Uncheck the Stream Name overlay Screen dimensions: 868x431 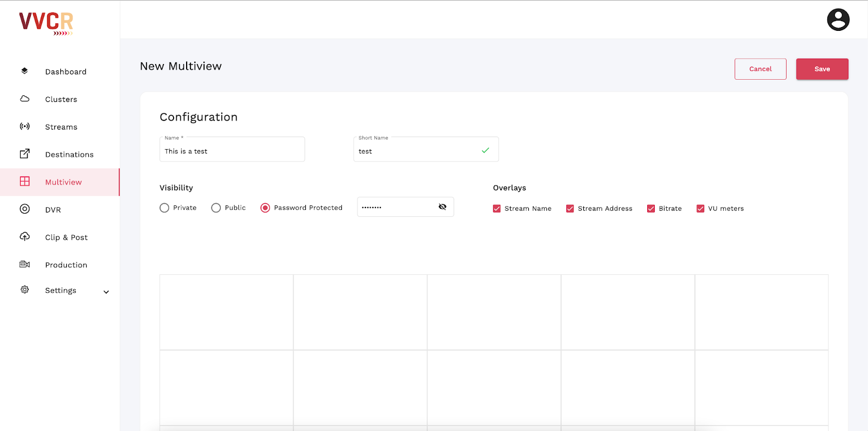[x=497, y=209]
